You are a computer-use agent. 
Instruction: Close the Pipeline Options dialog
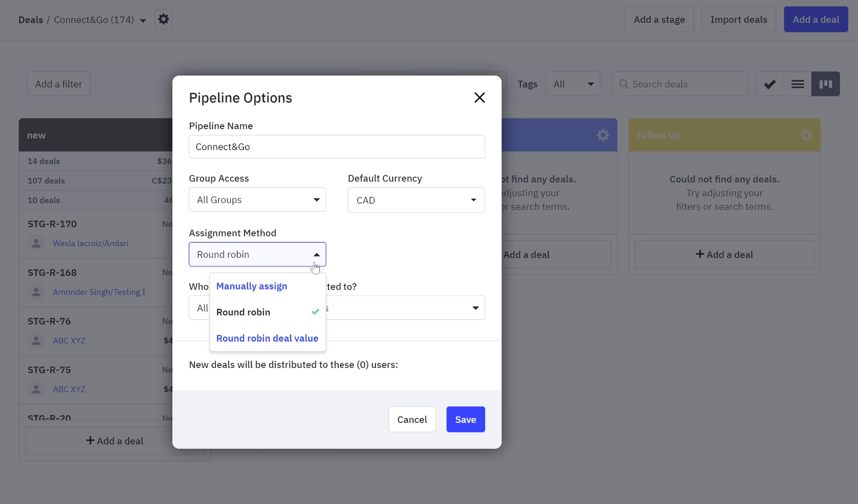[x=479, y=98]
